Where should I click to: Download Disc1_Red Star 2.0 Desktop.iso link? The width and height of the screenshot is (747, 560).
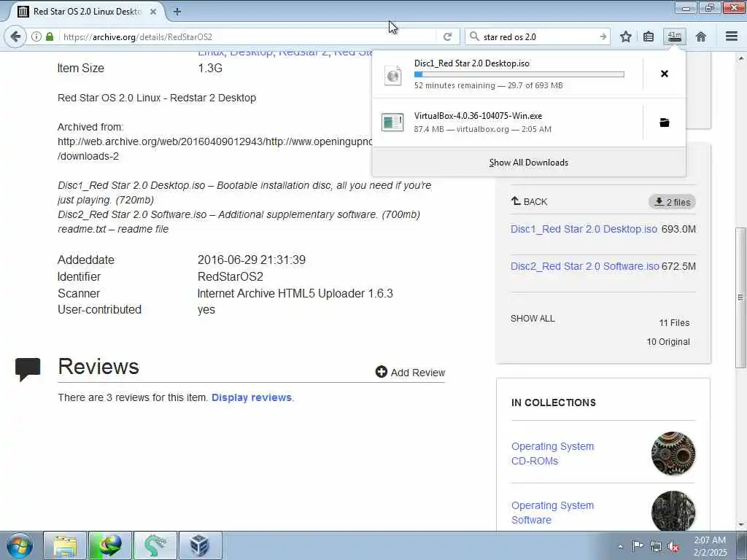[584, 229]
